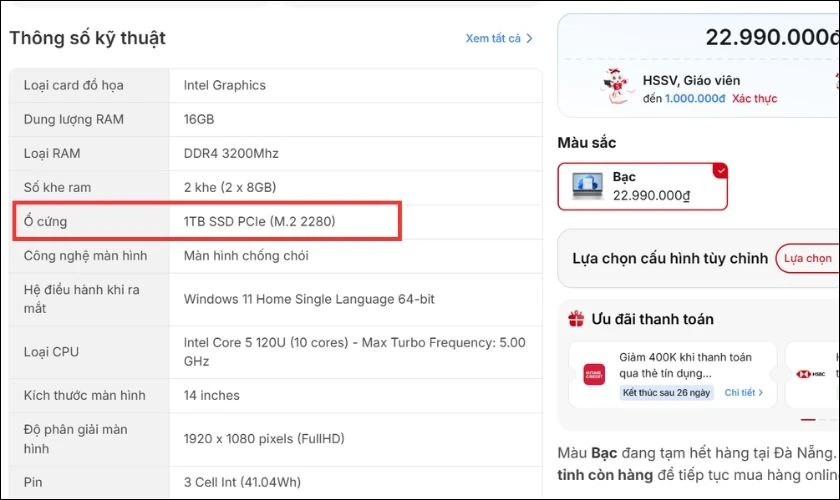Click the 'Loại CPU' label
Viewport: 840px width, 500px height.
(51, 352)
